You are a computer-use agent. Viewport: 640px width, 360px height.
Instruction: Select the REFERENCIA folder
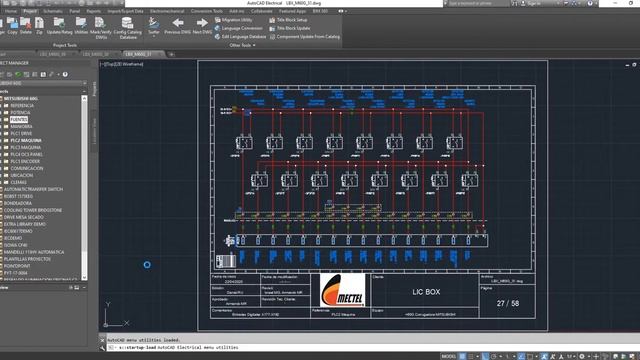click(x=22, y=105)
